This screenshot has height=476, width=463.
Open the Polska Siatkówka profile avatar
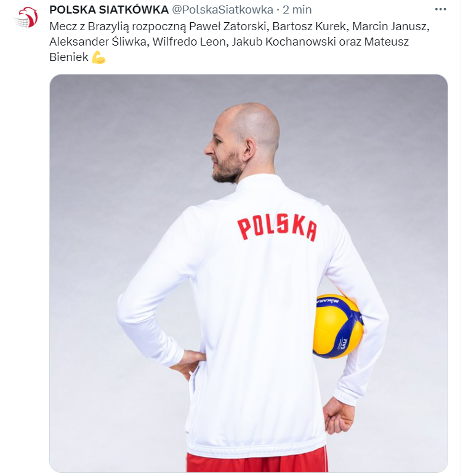[x=26, y=17]
